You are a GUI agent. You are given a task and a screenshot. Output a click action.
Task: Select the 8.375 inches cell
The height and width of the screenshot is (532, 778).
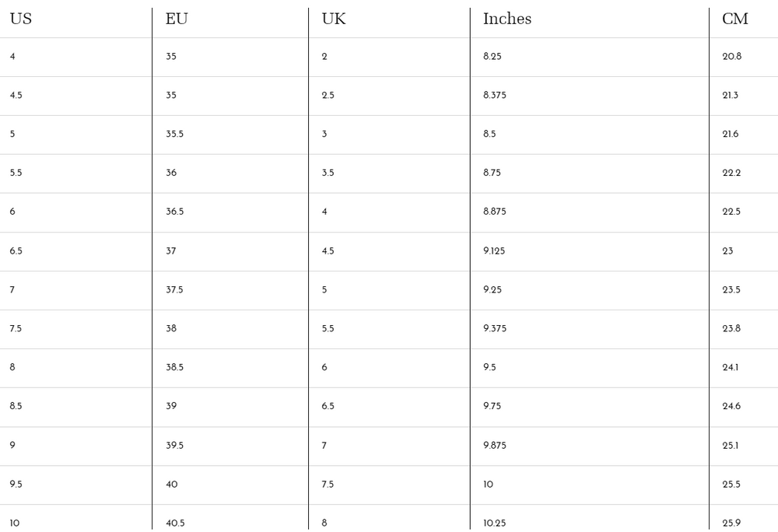tap(495, 96)
